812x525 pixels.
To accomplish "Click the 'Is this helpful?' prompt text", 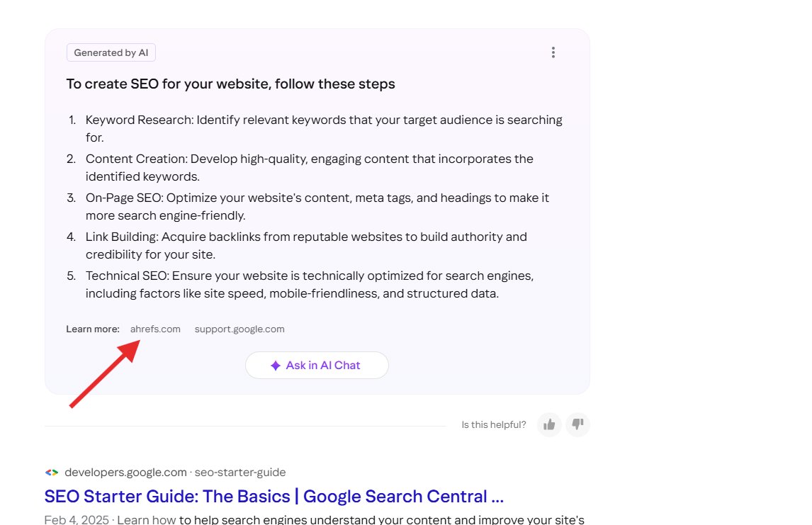I will pos(493,424).
